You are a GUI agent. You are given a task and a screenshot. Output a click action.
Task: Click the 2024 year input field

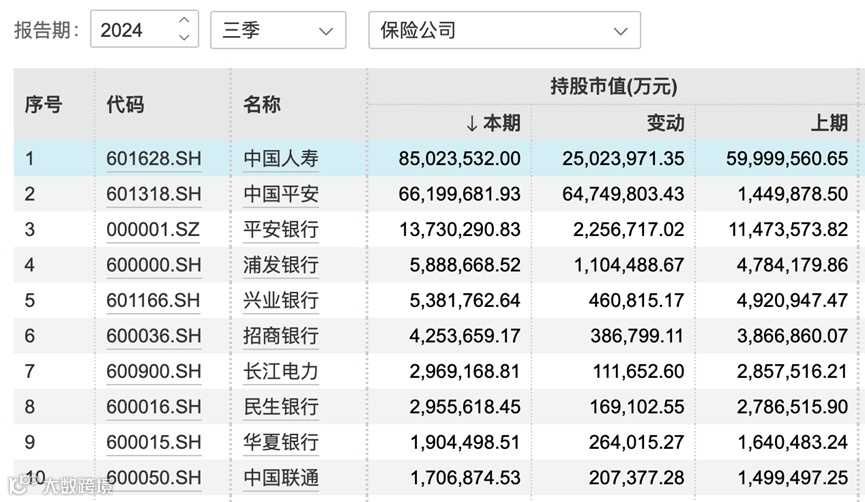145,29
